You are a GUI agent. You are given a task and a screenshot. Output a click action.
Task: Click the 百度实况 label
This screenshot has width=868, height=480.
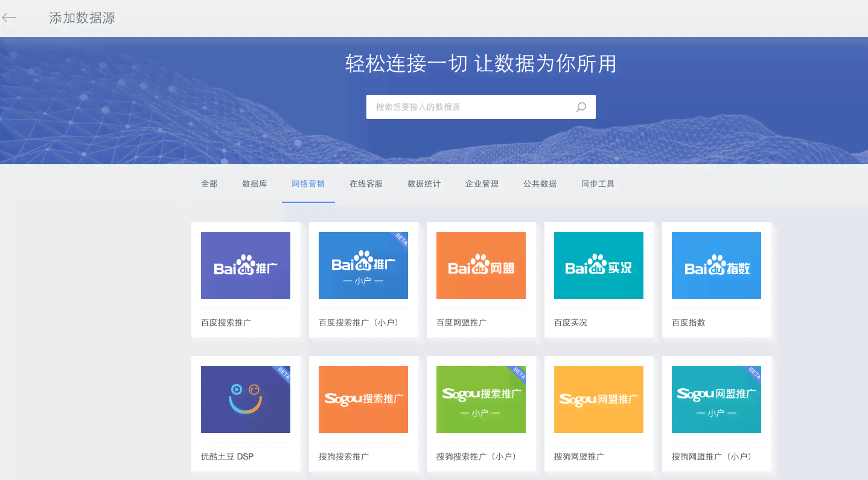click(x=571, y=322)
